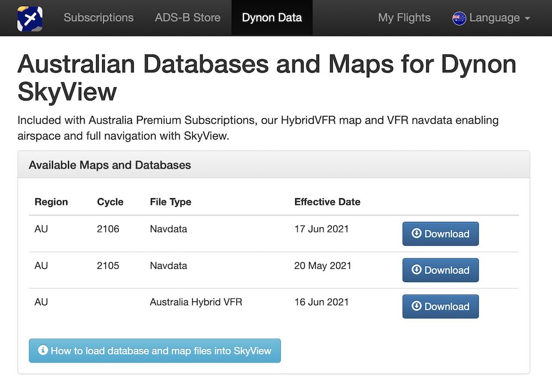Click the 'Australian Databases and Maps' page heading
The width and height of the screenshot is (552, 392).
tap(267, 78)
